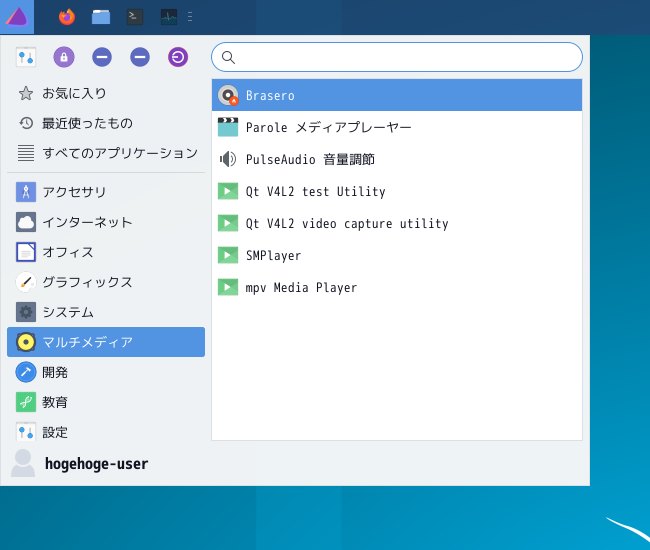Open the system monitor panel launcher
The width and height of the screenshot is (650, 550).
pos(169,17)
